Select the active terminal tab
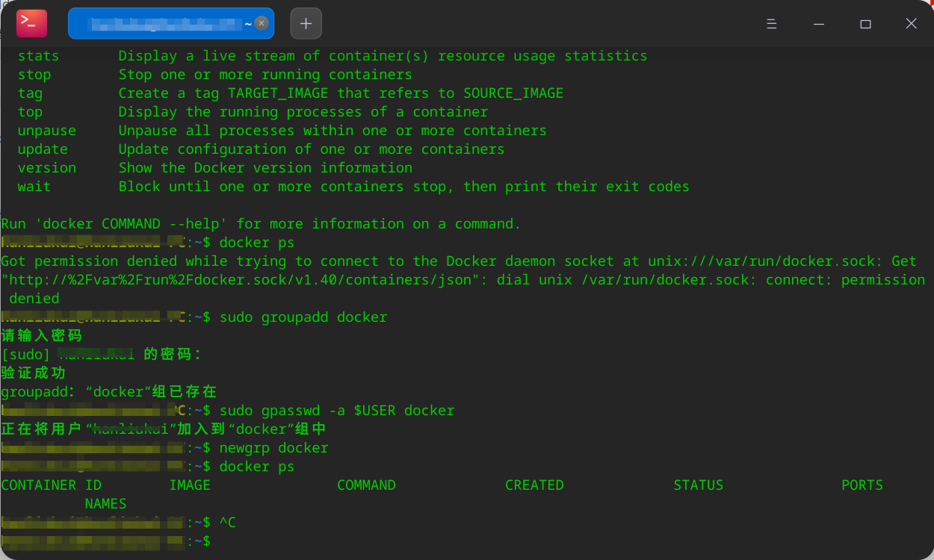 [171, 23]
